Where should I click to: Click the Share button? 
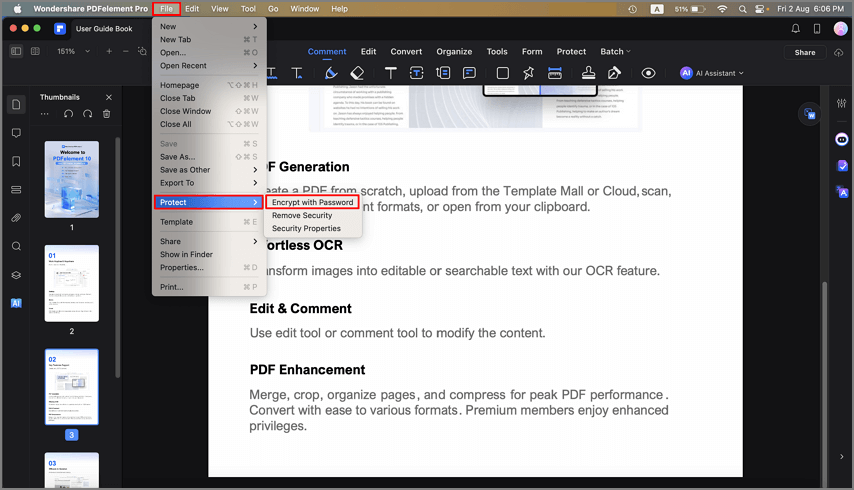(805, 52)
